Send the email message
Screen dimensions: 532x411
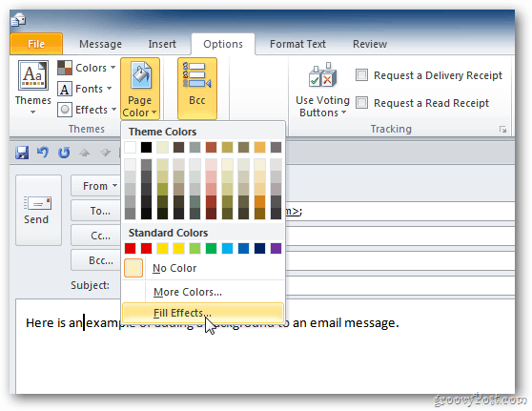[x=38, y=210]
